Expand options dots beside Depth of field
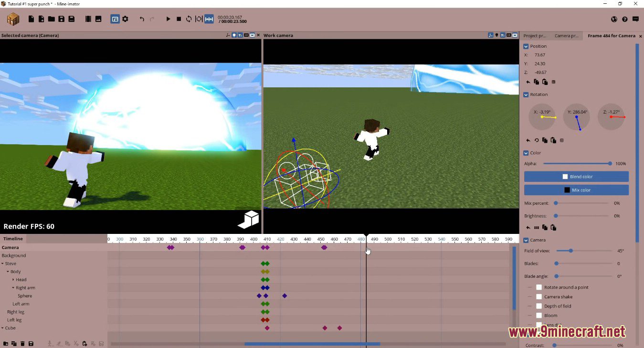 coord(529,306)
